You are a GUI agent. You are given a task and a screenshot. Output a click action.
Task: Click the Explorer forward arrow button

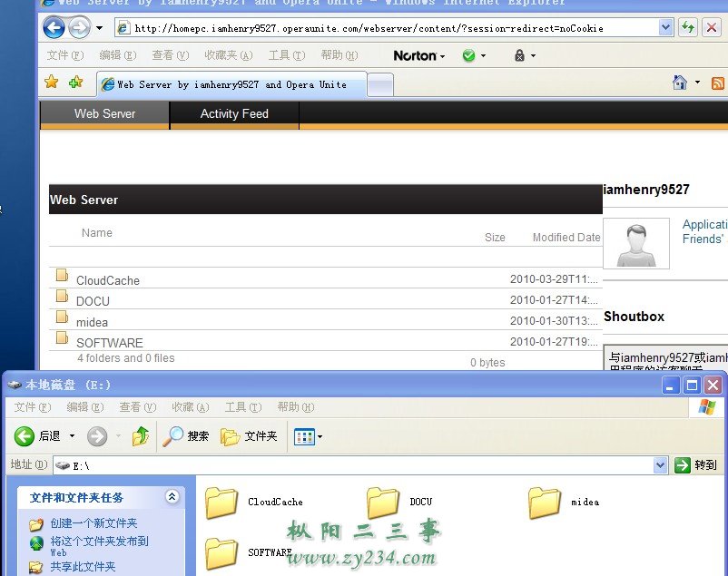[x=97, y=436]
